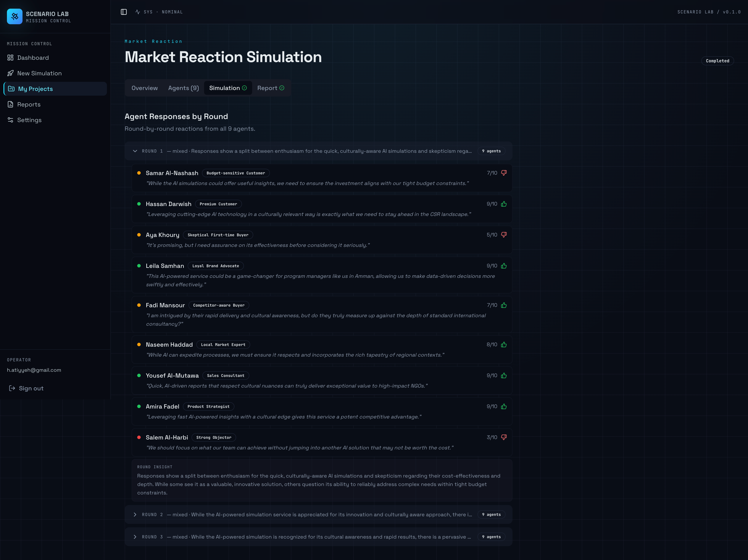
Task: Open the Report tab
Action: pyautogui.click(x=271, y=88)
